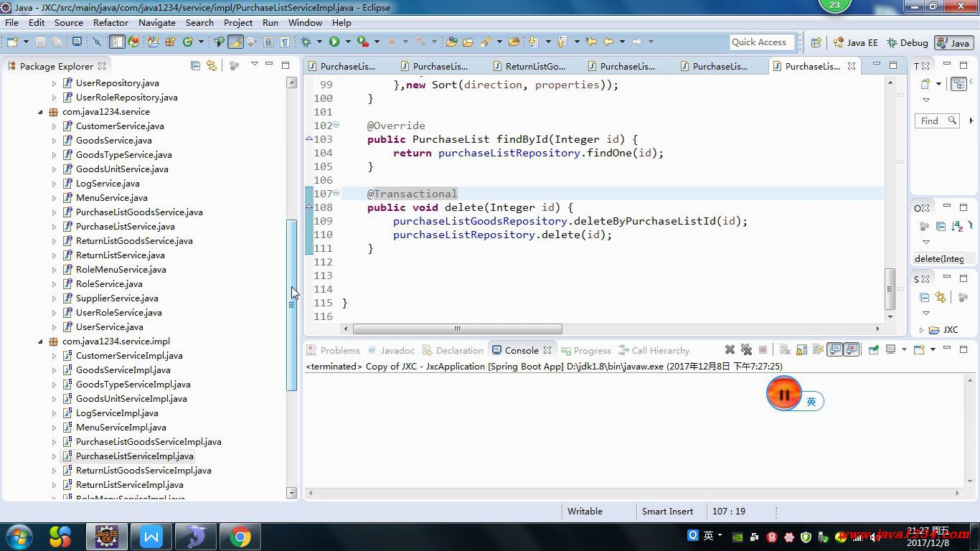980x551 pixels.
Task: Click Remove All Terminated Launches icon
Action: point(746,350)
